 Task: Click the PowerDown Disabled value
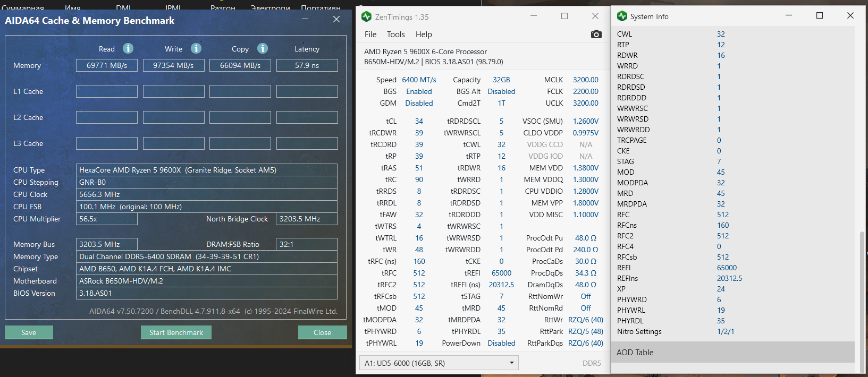click(501, 343)
